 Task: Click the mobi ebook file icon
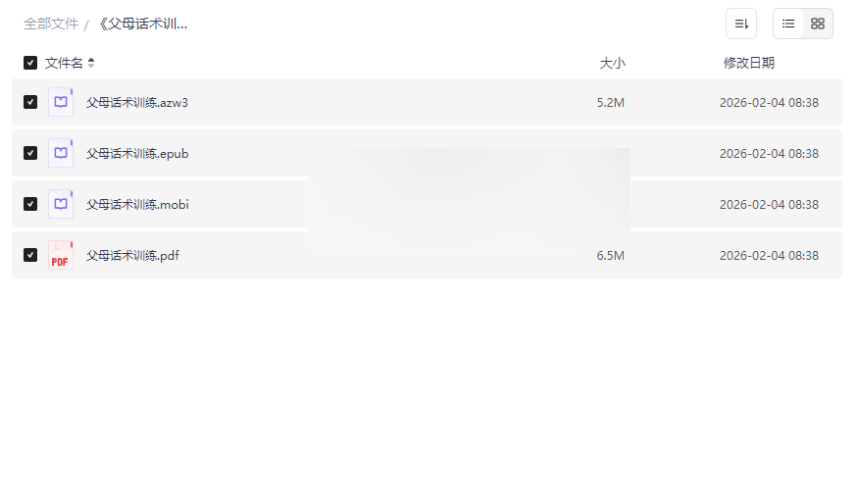[61, 204]
